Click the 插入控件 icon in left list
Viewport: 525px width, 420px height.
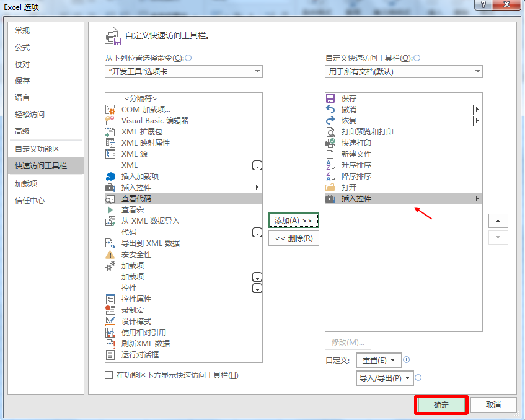pos(110,188)
